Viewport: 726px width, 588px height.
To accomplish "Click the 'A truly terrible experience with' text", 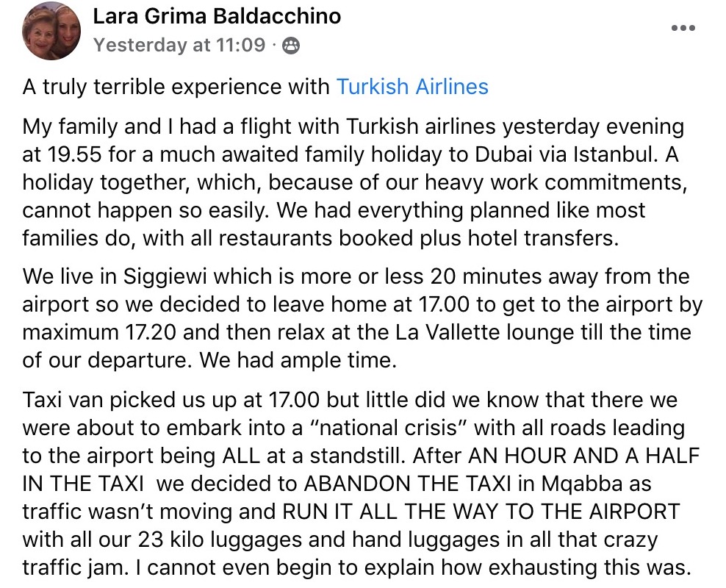I will point(176,87).
